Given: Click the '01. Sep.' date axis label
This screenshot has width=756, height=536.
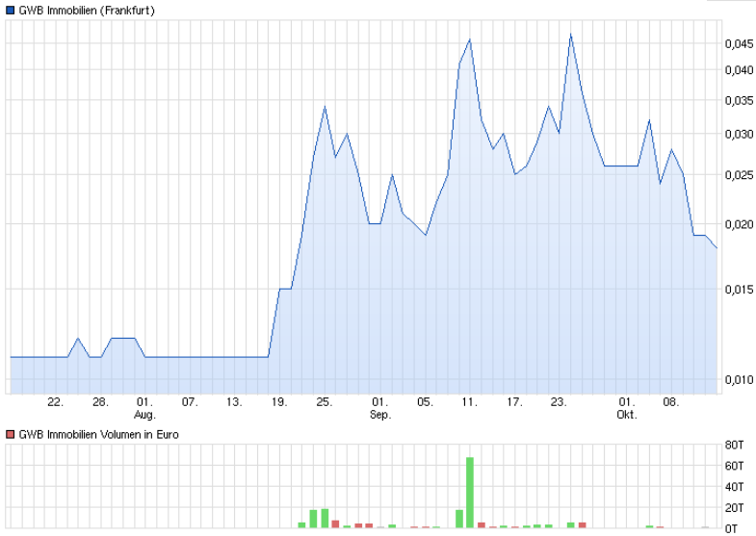Looking at the screenshot, I should point(380,408).
